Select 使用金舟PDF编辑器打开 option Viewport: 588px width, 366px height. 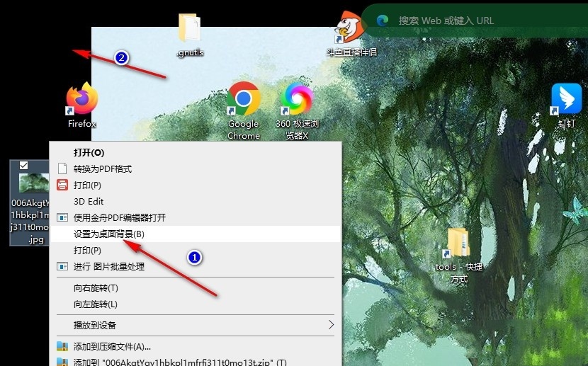click(x=119, y=217)
